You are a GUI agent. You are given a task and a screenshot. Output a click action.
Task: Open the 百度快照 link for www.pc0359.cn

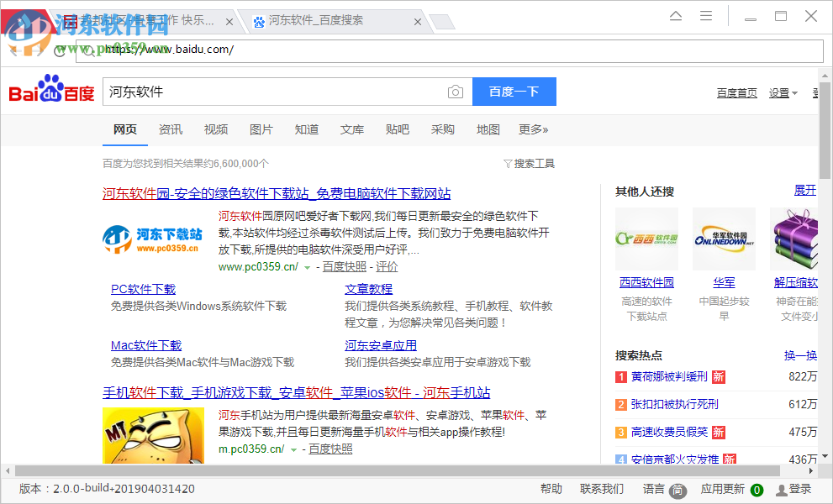(345, 266)
